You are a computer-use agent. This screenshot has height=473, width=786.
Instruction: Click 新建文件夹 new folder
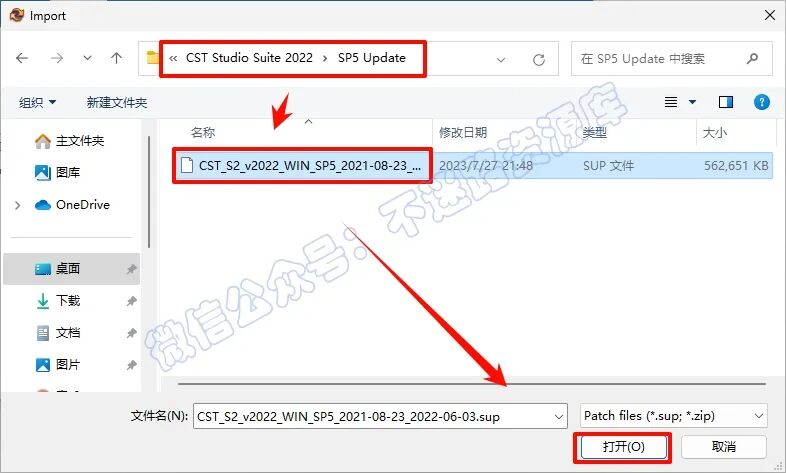point(117,103)
